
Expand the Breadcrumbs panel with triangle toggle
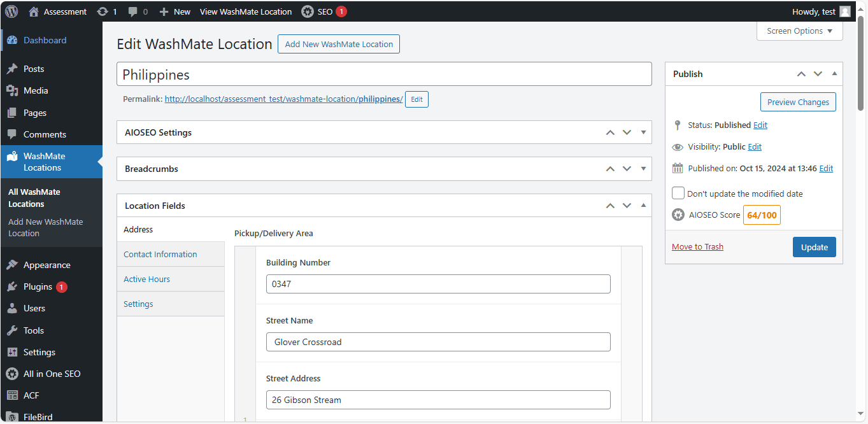click(643, 169)
